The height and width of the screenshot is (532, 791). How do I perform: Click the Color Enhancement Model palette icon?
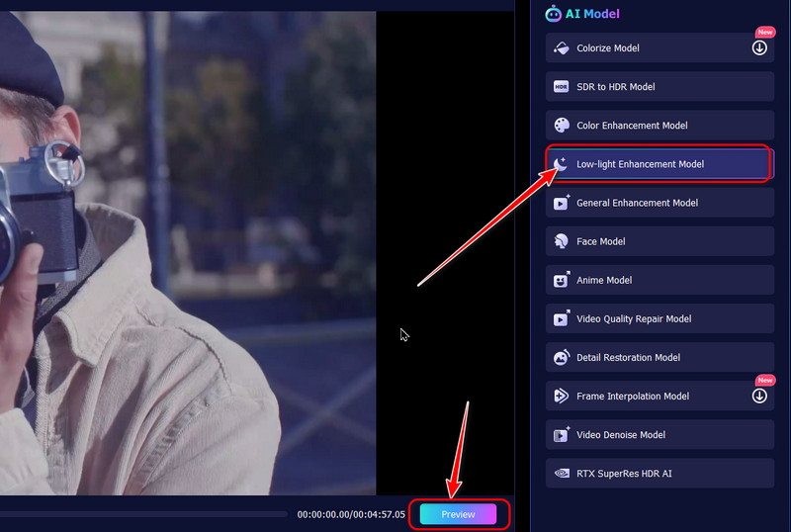point(561,126)
